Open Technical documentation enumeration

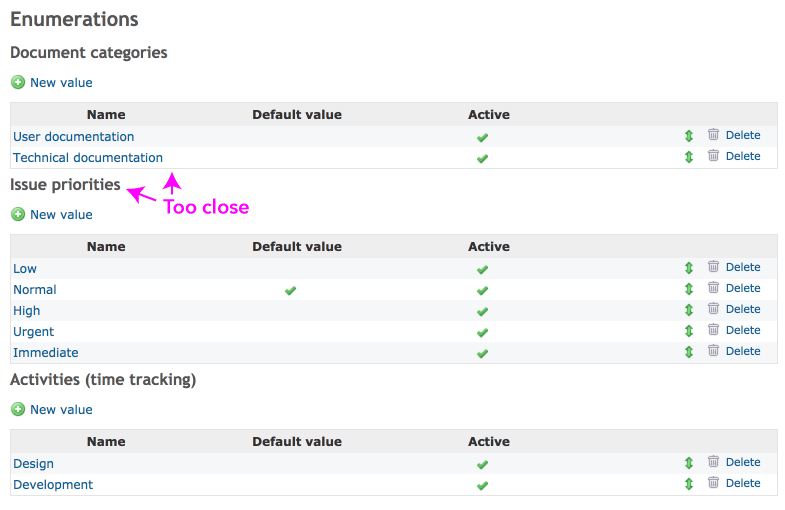pos(88,158)
